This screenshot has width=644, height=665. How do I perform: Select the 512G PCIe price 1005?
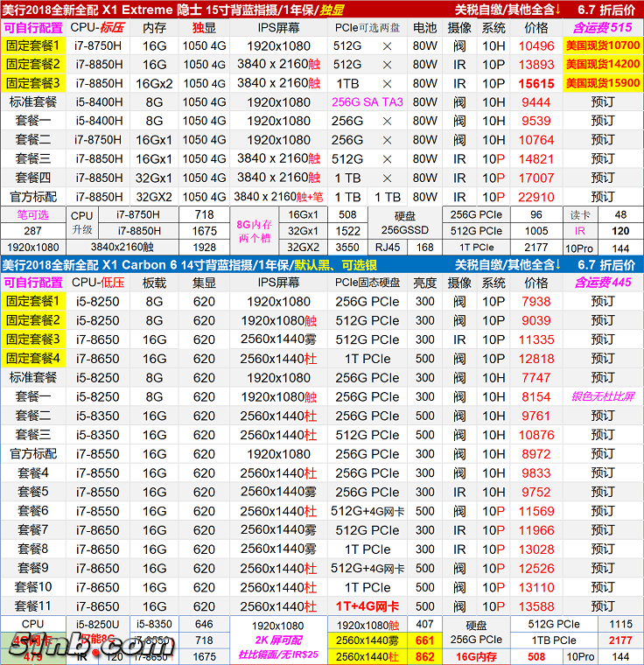coord(536,231)
